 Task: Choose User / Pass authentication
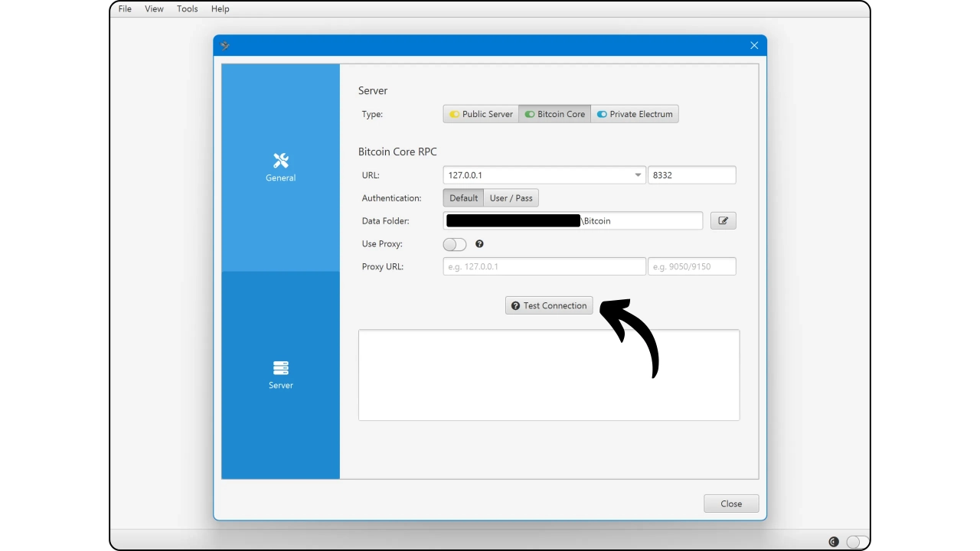[511, 198]
